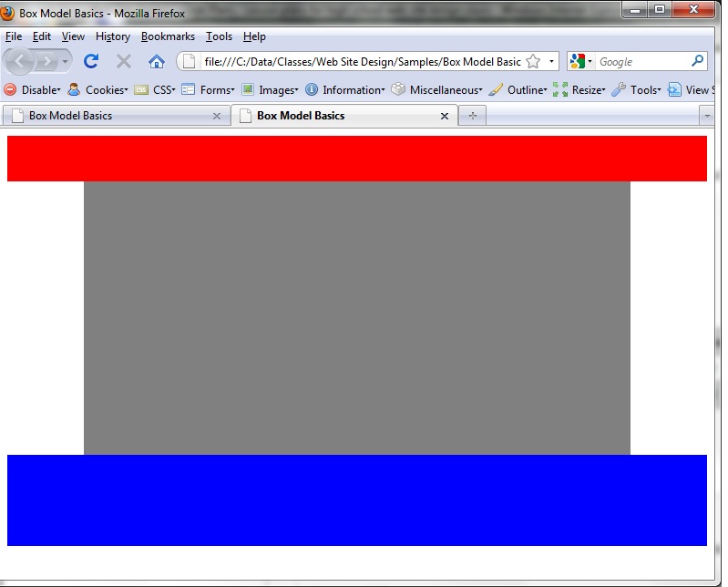Open the CSS toolbar menu
This screenshot has height=587, width=728.
pyautogui.click(x=155, y=89)
